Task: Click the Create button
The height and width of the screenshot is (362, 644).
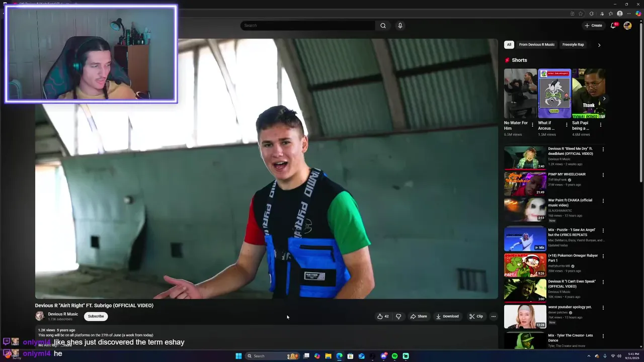Action: 593,26
